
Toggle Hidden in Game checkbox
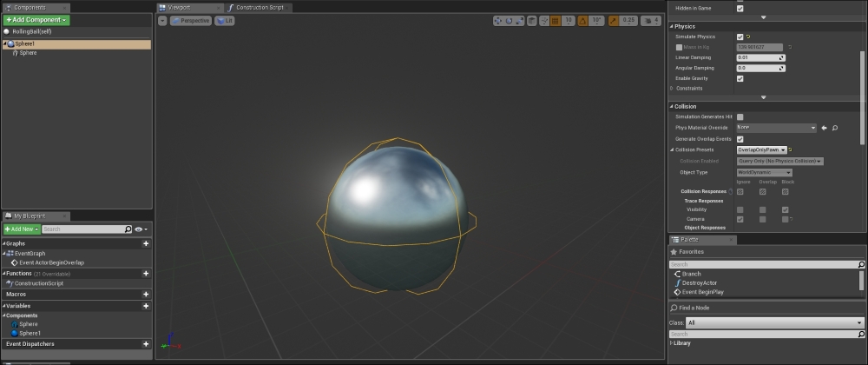tap(740, 9)
